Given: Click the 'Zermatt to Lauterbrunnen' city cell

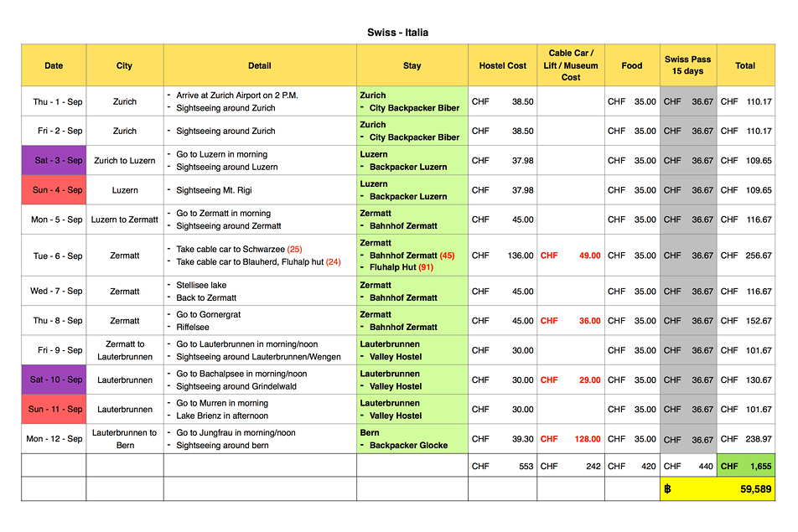Looking at the screenshot, I should coord(125,350).
